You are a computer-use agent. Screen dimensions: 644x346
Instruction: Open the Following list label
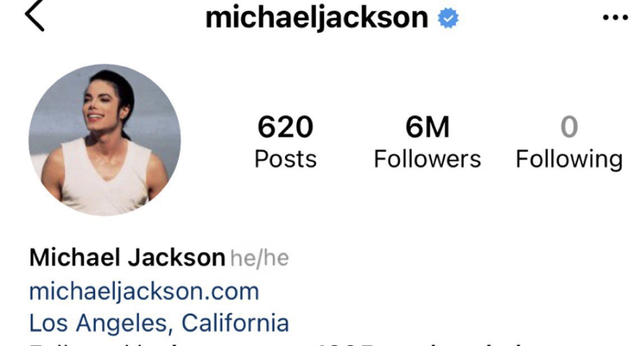point(570,160)
